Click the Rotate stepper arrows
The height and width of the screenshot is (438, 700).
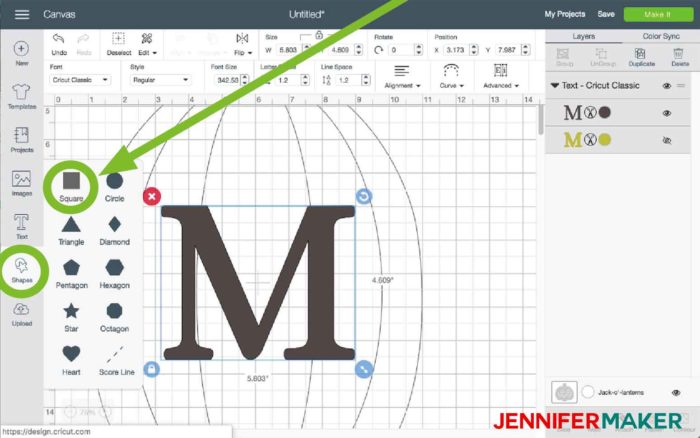(418, 50)
